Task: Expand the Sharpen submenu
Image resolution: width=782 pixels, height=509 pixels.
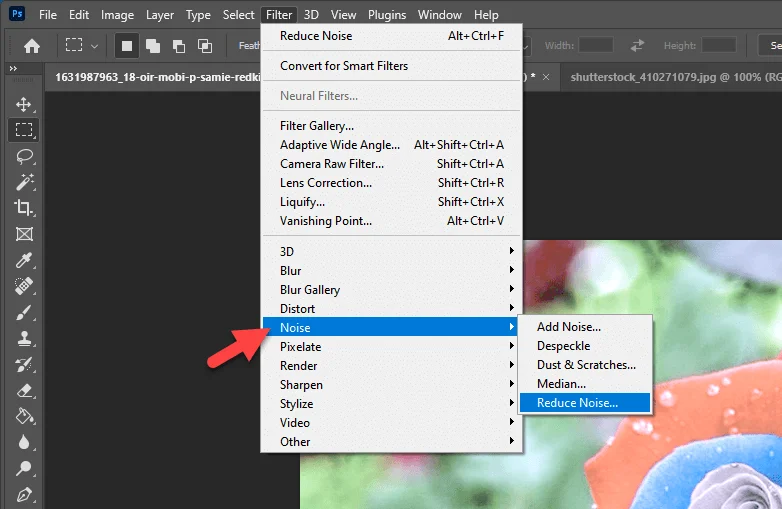Action: 391,384
